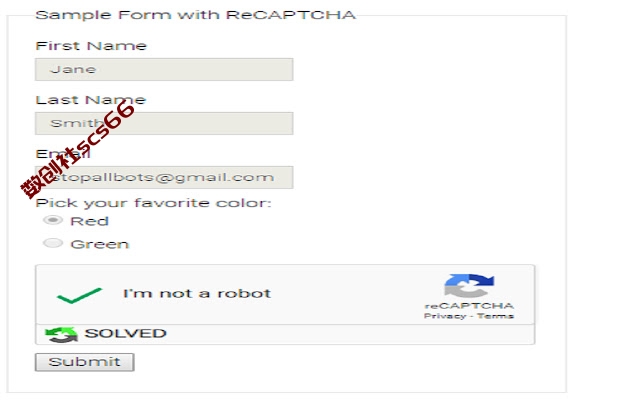
Task: Click the "Pick your favorite color" label
Action: tap(153, 203)
